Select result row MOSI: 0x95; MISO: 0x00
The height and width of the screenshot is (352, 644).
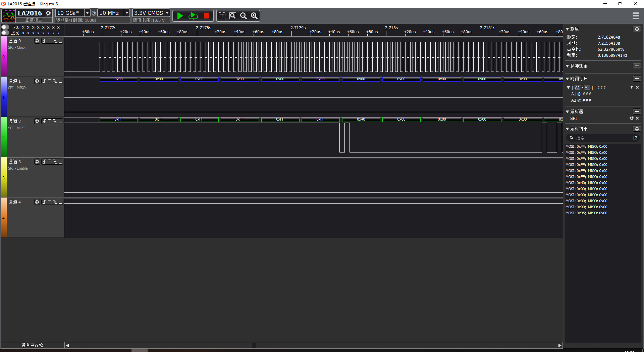click(x=586, y=213)
